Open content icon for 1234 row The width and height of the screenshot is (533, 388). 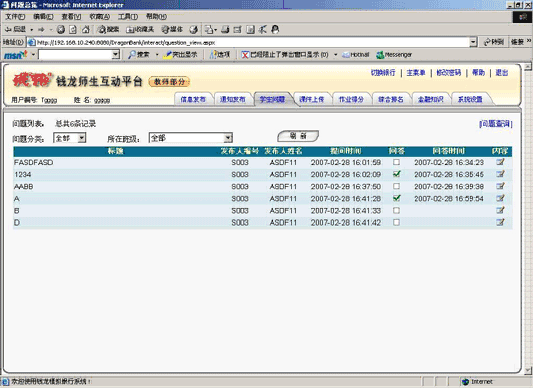(x=500, y=174)
